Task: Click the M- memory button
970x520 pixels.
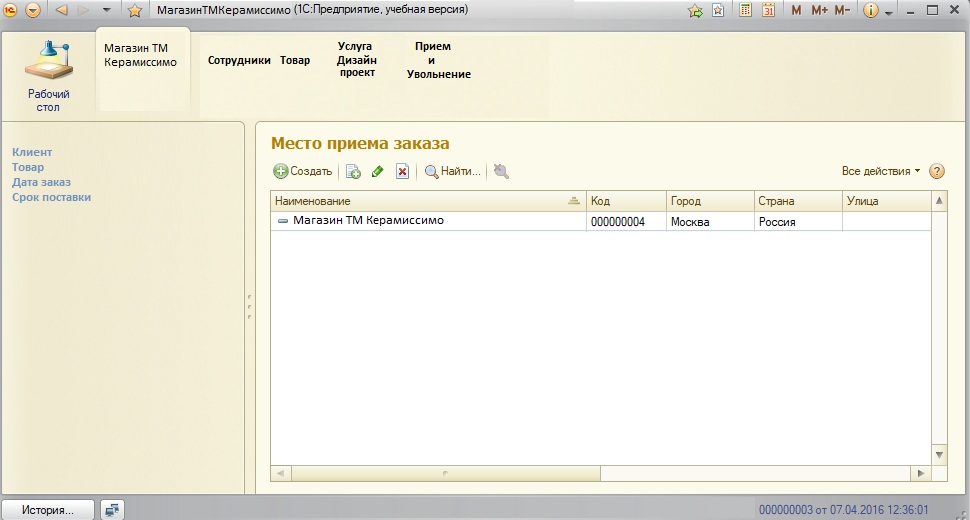Action: pos(842,11)
